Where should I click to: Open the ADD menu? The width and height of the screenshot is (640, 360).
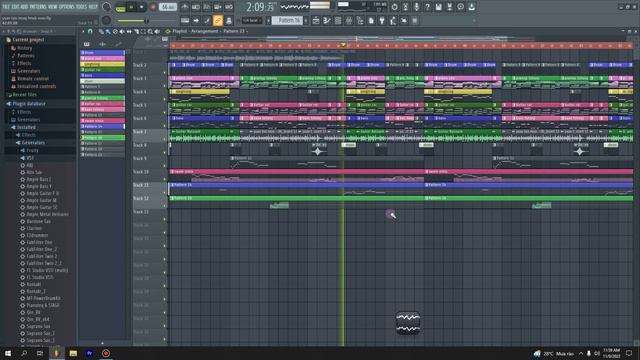(x=24, y=7)
